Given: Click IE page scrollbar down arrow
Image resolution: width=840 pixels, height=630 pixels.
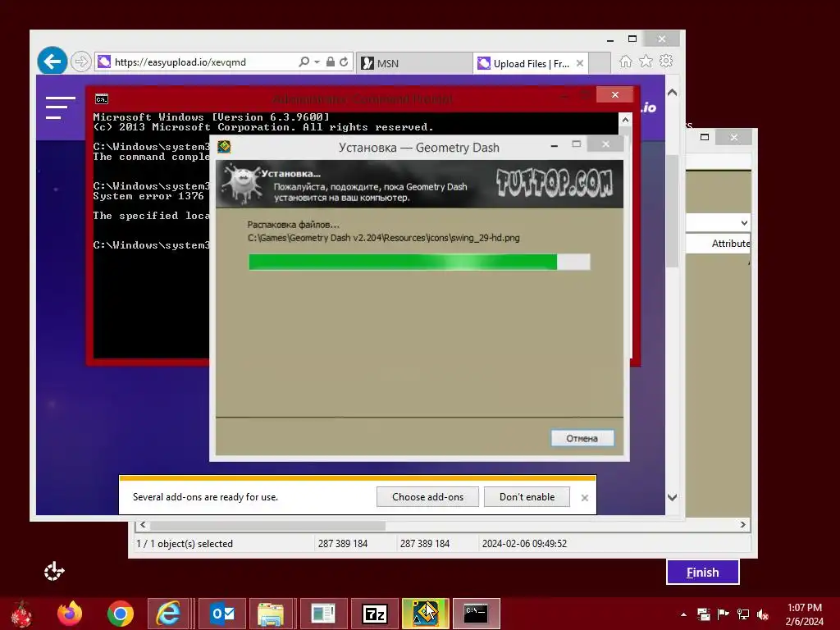Looking at the screenshot, I should 673,497.
